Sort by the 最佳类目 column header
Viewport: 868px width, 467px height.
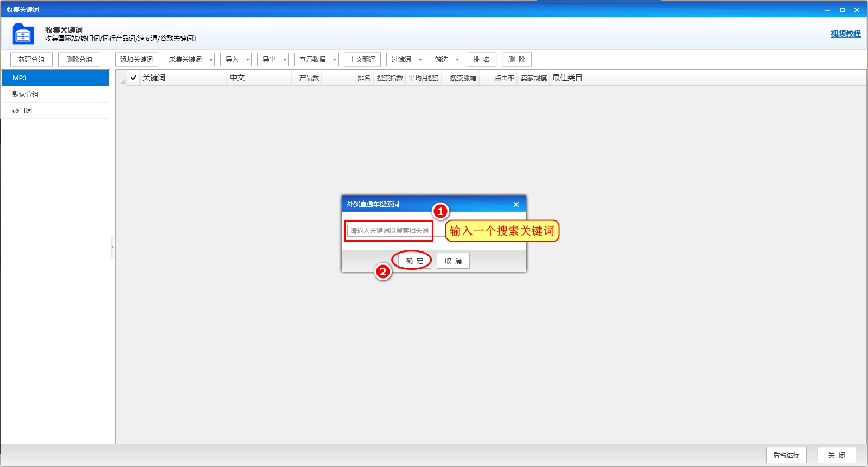(630, 78)
